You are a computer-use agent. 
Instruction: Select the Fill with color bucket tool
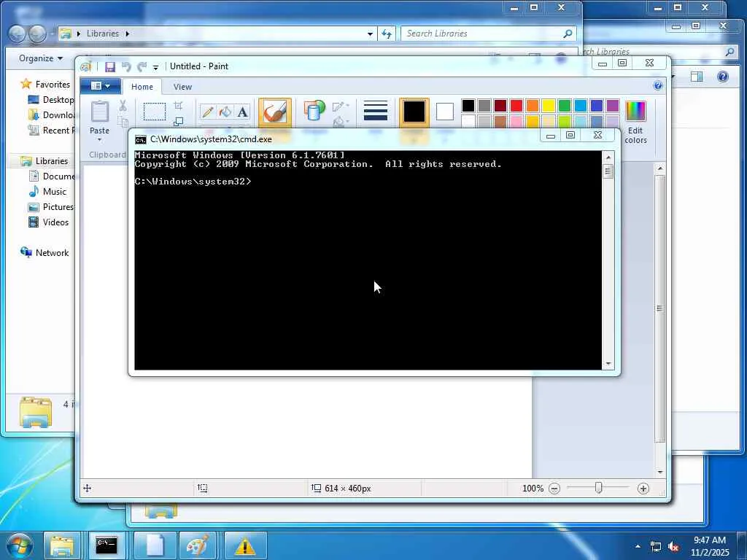(x=225, y=112)
